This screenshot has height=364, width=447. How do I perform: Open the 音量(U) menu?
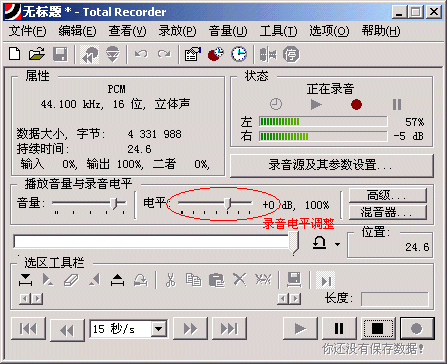click(228, 31)
